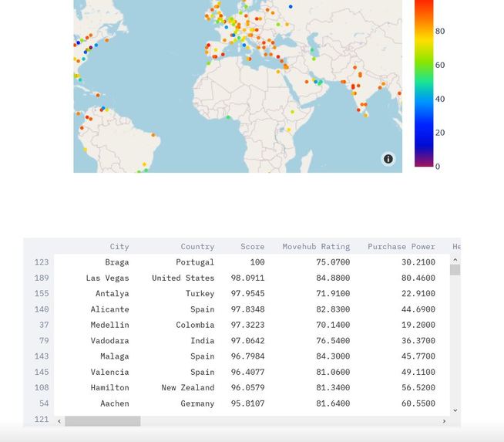504x442 pixels.
Task: Select the score value 97.9545
Action: [x=247, y=293]
